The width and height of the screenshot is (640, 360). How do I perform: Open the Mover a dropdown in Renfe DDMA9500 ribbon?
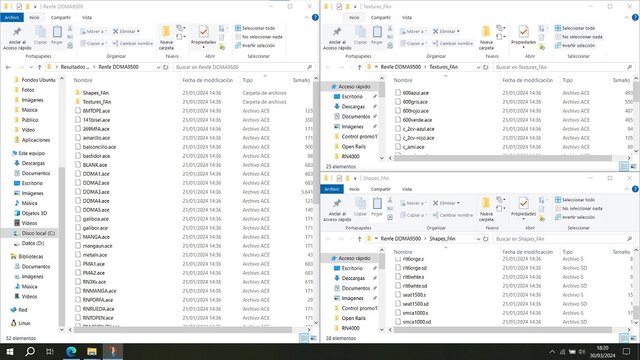point(93,31)
